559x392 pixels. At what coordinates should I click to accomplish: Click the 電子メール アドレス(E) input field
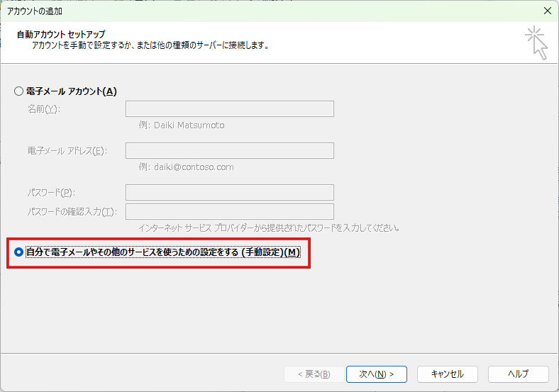pyautogui.click(x=229, y=150)
